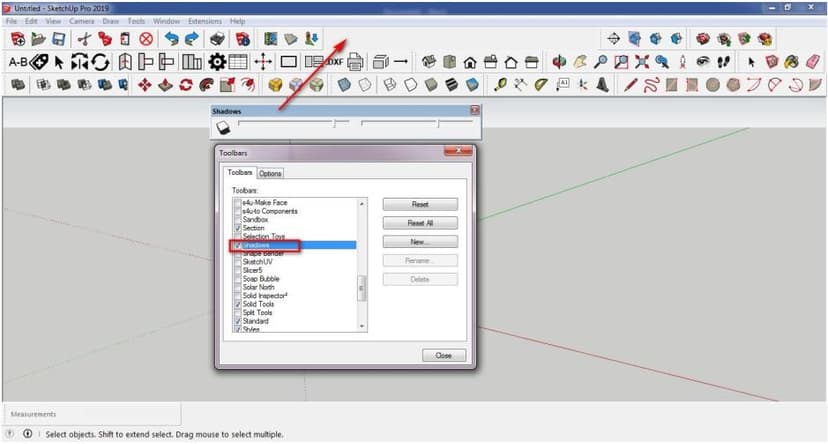Image resolution: width=828 pixels, height=444 pixels.
Task: Click the Reset button in the Toolbars dialog
Action: click(420, 204)
